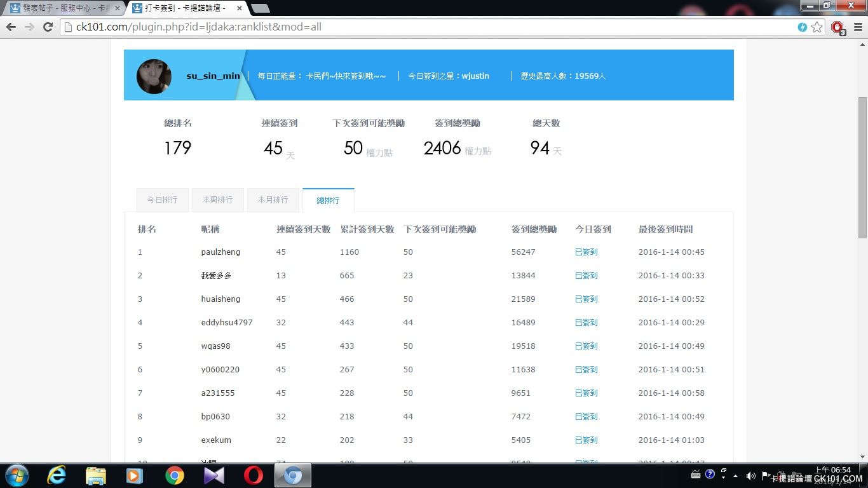
Task: Click the volume speaker tray icon
Action: (750, 476)
